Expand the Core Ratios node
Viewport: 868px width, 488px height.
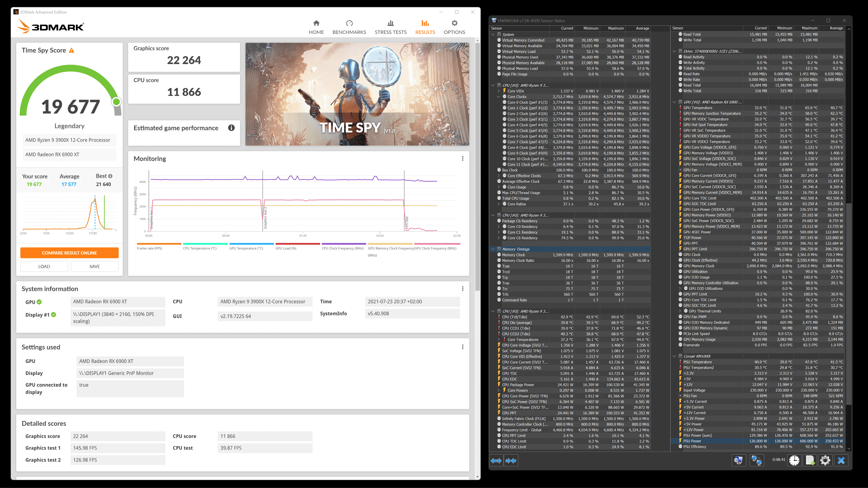499,204
